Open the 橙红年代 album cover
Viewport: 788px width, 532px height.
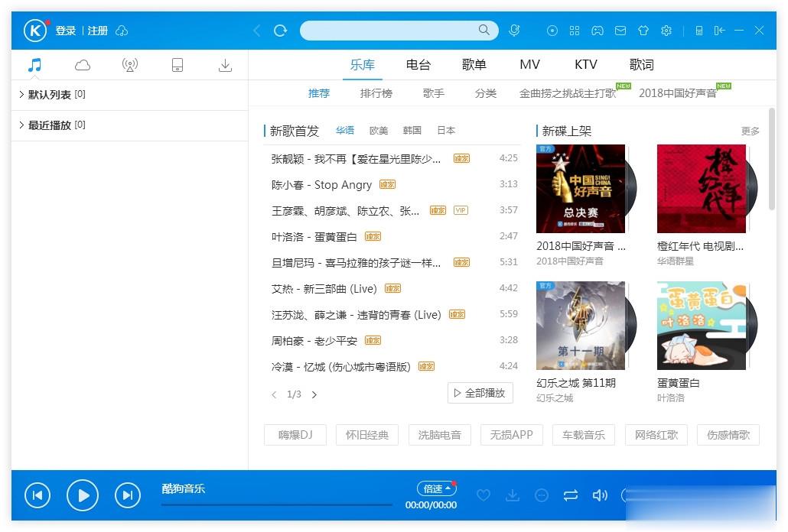[702, 189]
